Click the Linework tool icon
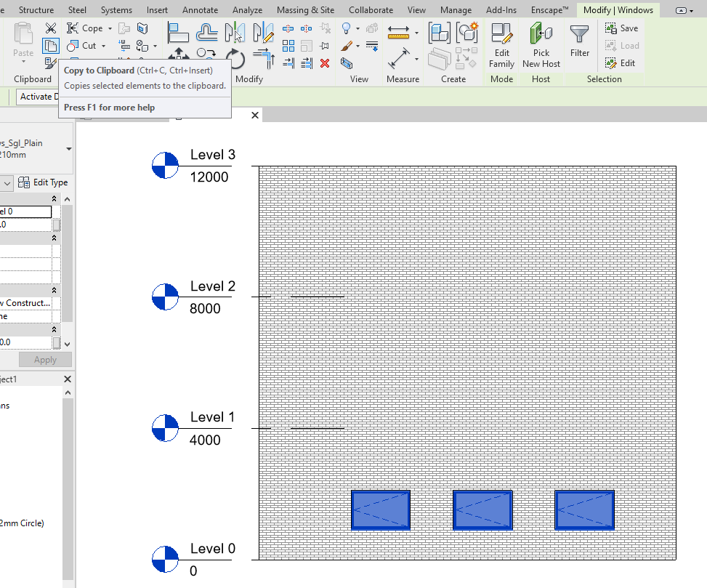 [x=372, y=46]
